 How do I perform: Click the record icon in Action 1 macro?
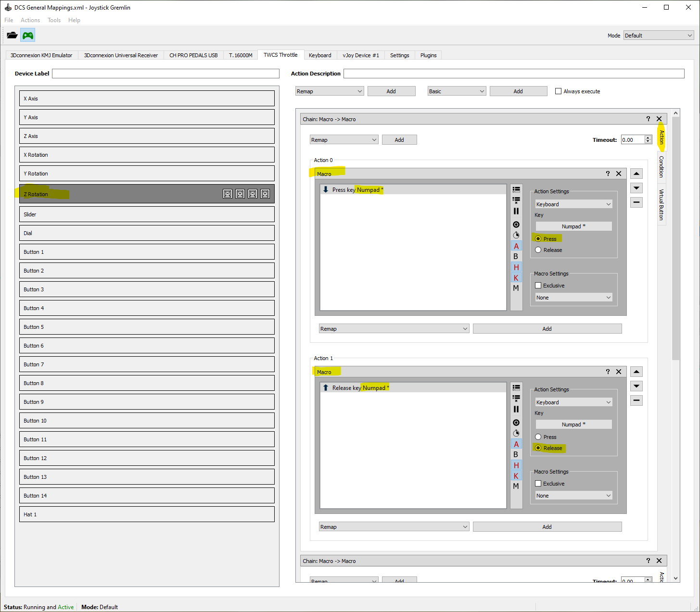pyautogui.click(x=516, y=423)
